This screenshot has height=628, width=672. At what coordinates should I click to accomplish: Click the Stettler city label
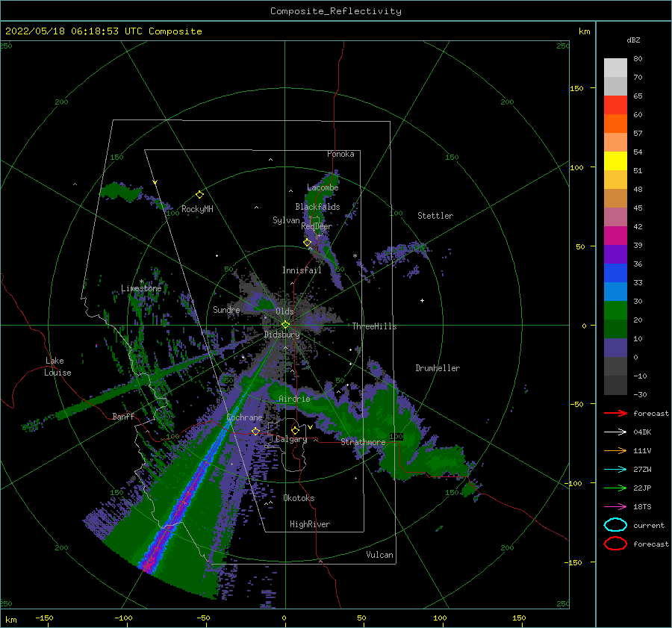(435, 216)
